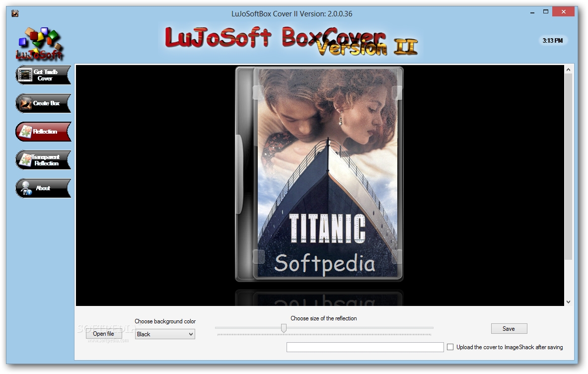This screenshot has width=588, height=374.
Task: Open the Get Tmdb Cover section
Action: click(x=43, y=75)
